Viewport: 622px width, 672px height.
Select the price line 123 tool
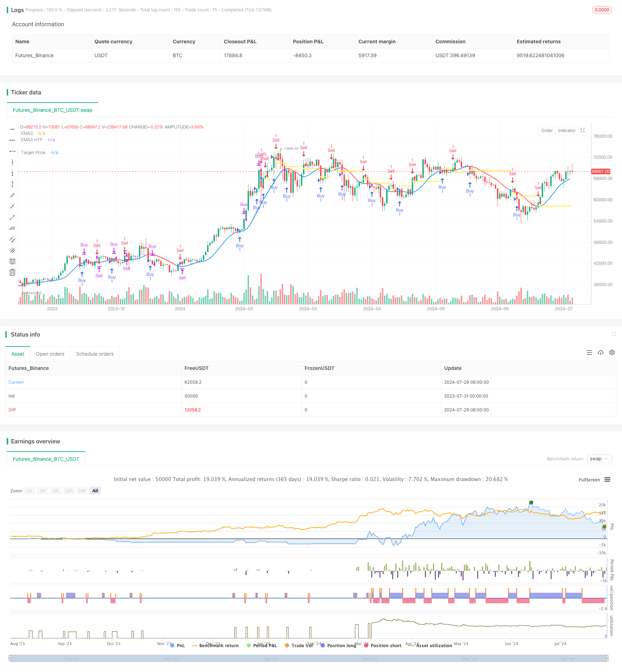(x=12, y=228)
